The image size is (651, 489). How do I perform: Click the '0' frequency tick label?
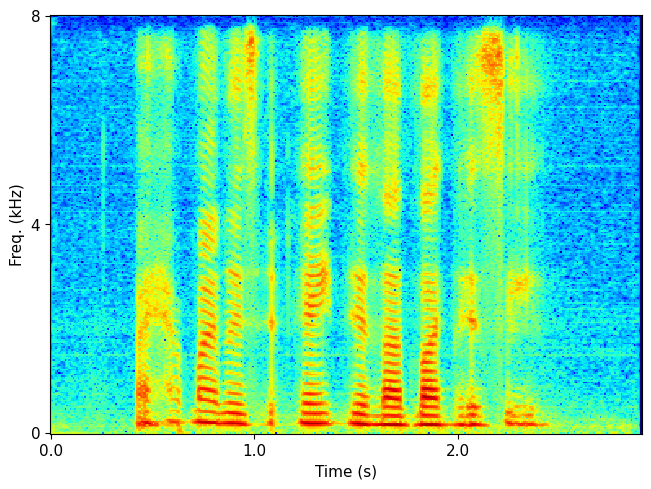[x=36, y=433]
